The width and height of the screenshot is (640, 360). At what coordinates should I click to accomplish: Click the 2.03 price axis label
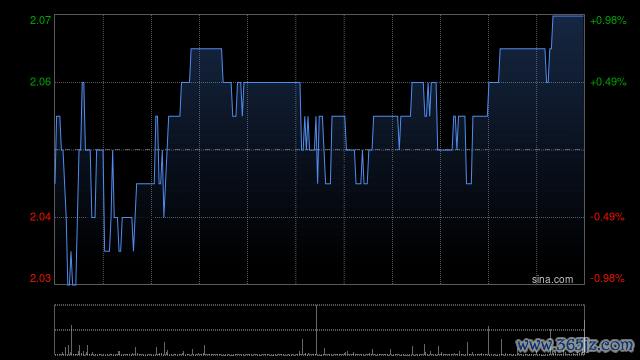coord(40,278)
